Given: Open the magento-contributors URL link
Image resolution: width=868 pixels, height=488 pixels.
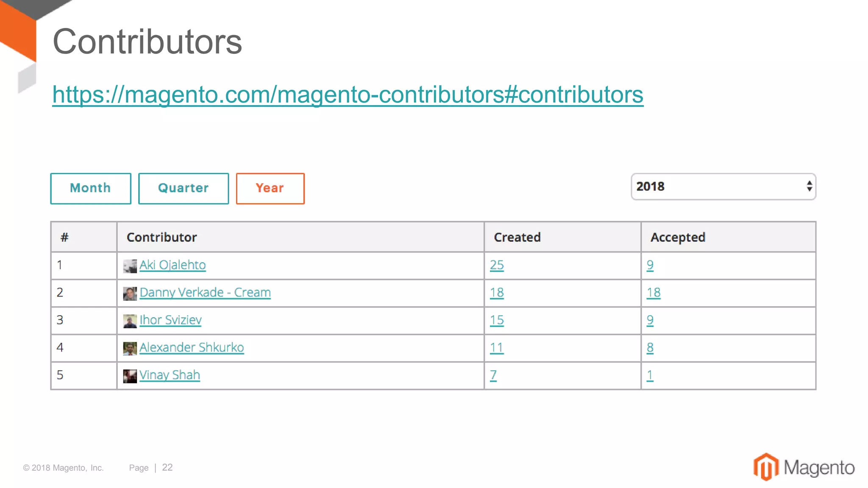Looking at the screenshot, I should [x=348, y=94].
